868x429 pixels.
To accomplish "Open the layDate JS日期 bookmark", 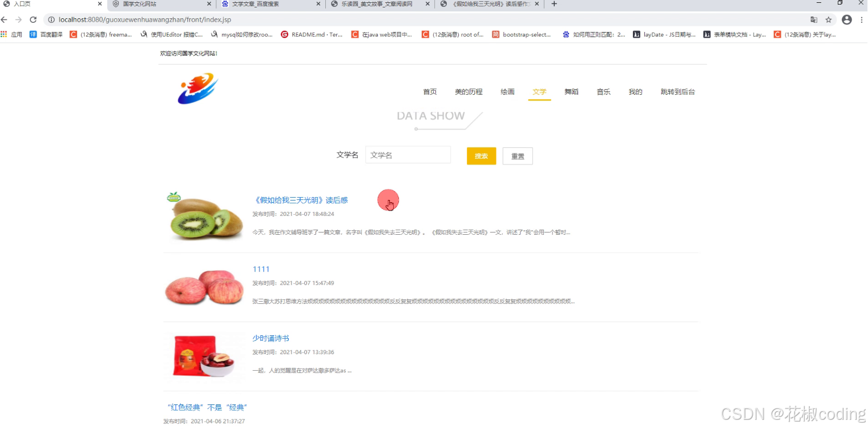I will (x=662, y=34).
